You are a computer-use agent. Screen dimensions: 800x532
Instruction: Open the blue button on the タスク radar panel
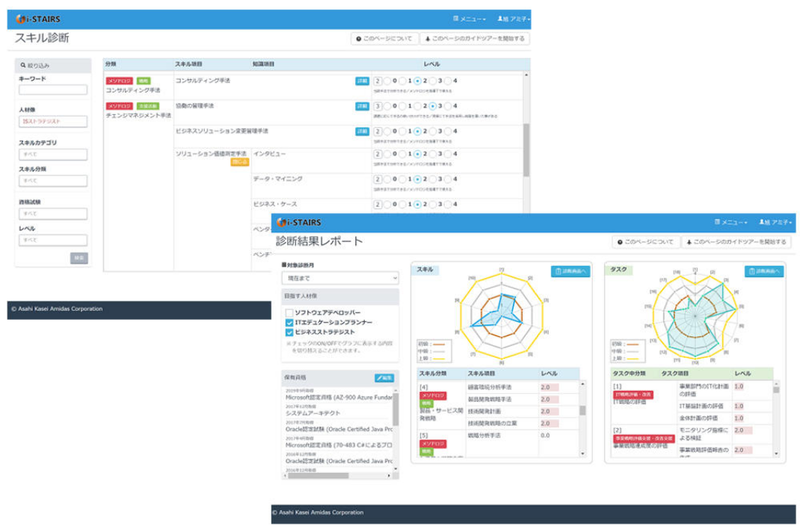tap(764, 271)
